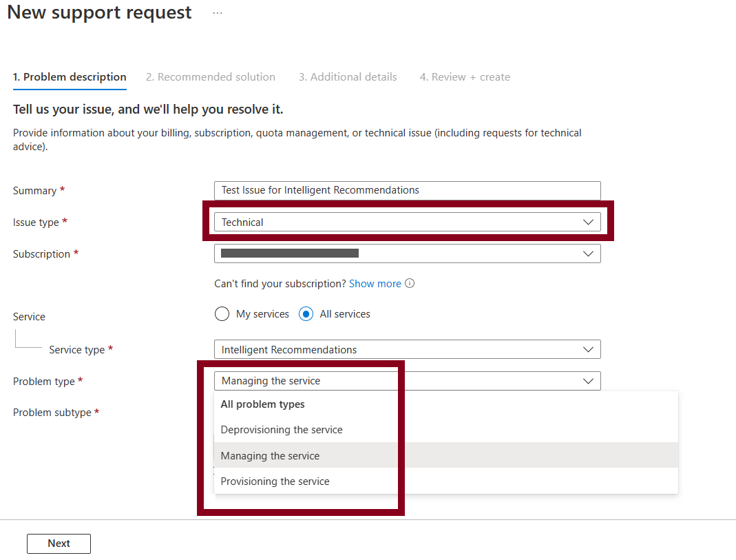Open the Additional details tab
This screenshot has width=736, height=560.
(348, 76)
